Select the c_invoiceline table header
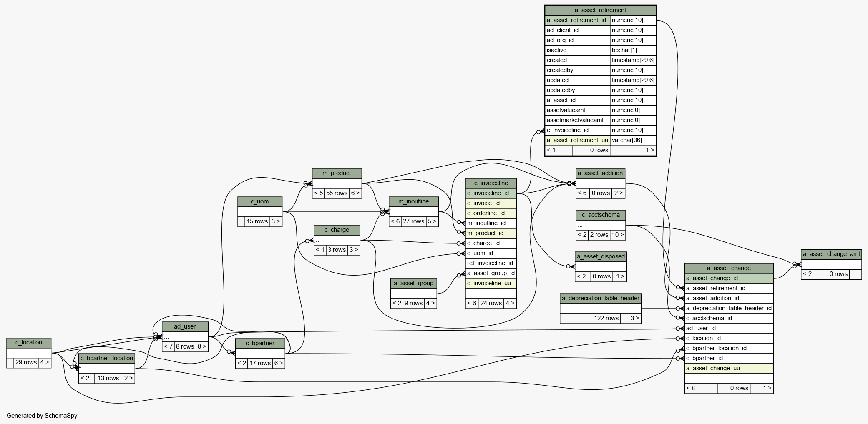 491,183
